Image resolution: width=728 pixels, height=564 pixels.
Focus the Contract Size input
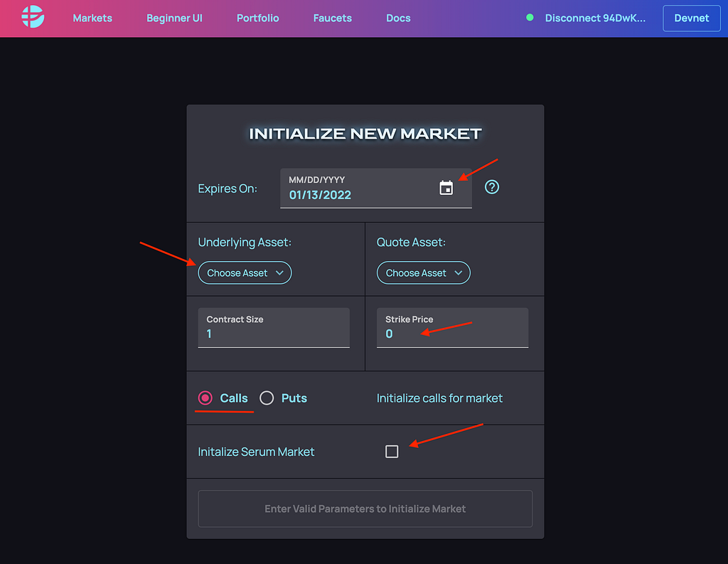[274, 333]
